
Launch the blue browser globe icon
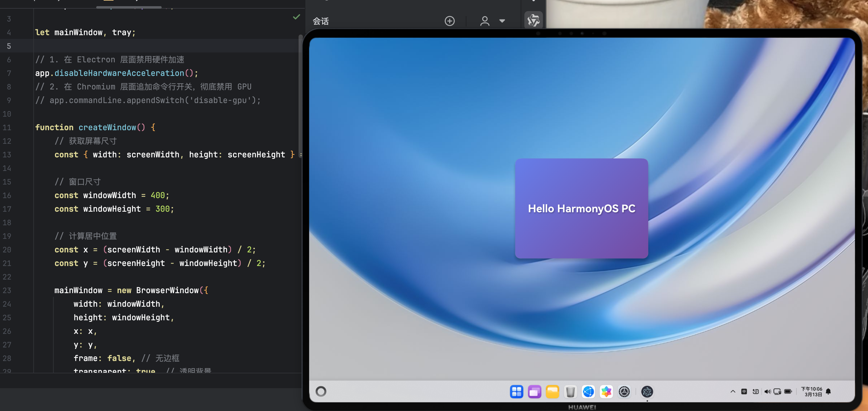click(x=588, y=392)
